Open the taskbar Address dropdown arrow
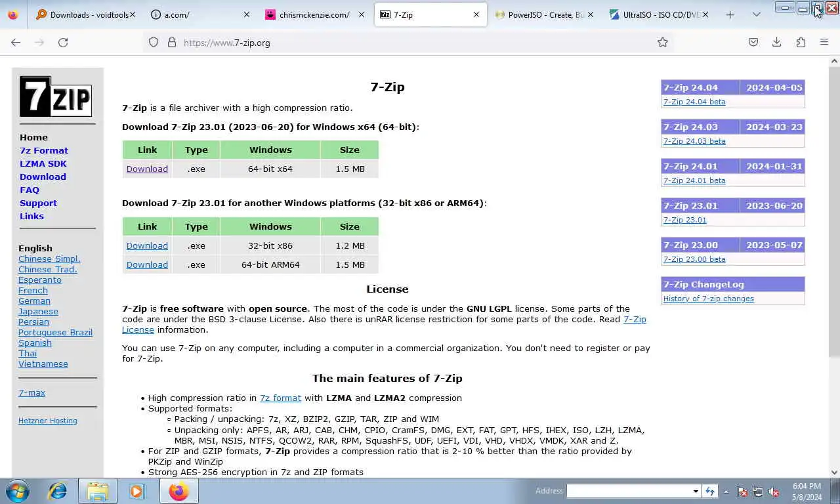Image resolution: width=840 pixels, height=504 pixels. (696, 491)
